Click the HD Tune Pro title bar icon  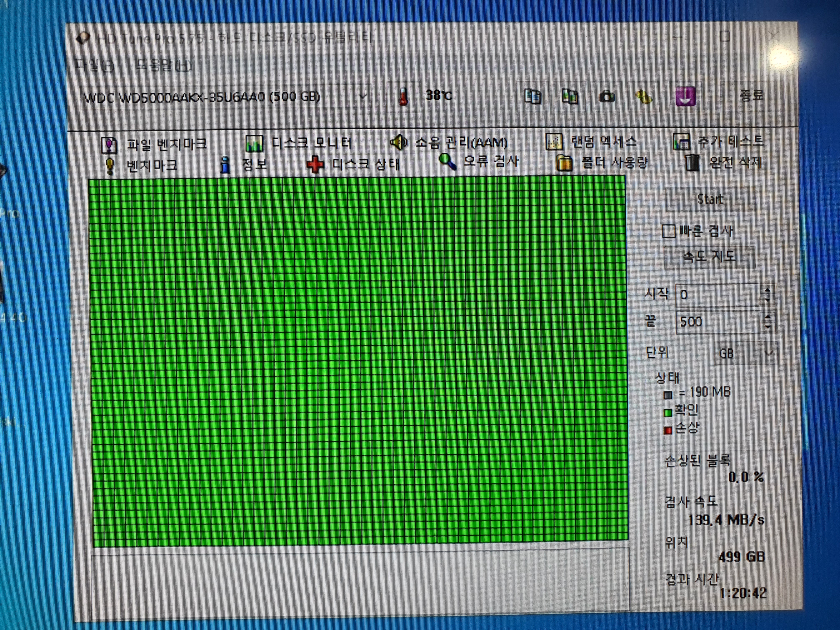[x=83, y=38]
